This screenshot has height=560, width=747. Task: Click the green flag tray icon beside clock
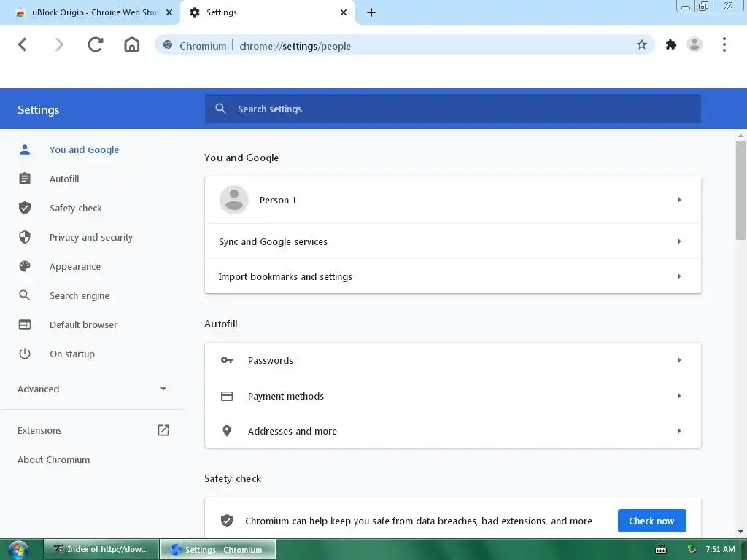[x=692, y=549]
